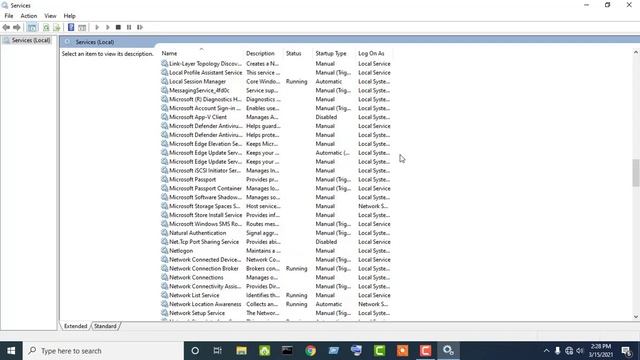
Task: Open File Explorer from the taskbar
Action: pos(241,351)
